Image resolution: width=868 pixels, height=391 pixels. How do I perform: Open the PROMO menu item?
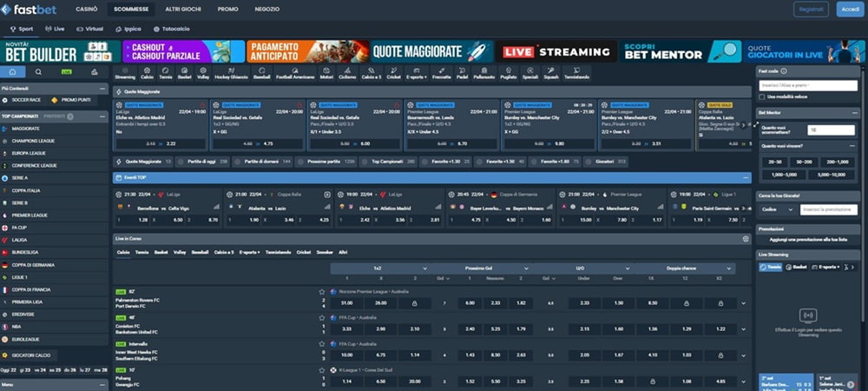pos(228,10)
